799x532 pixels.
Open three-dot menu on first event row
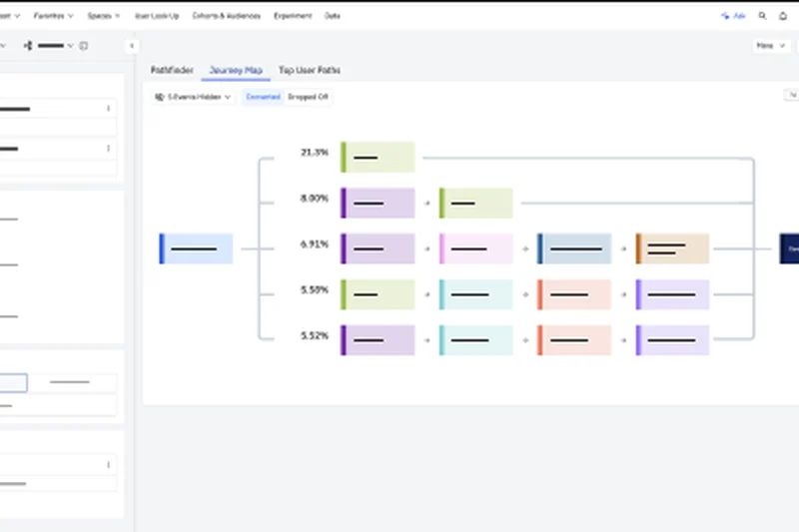click(108, 108)
